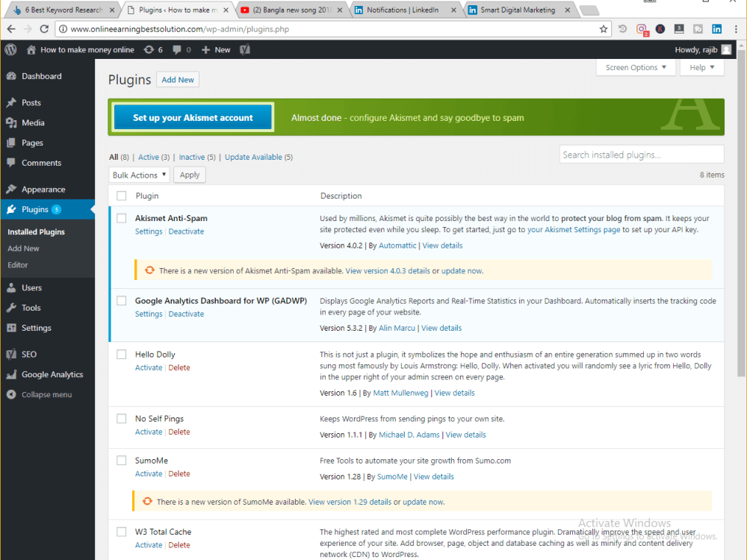The image size is (747, 560).
Task: Click the Plugins plug icon in sidebar
Action: 11,209
